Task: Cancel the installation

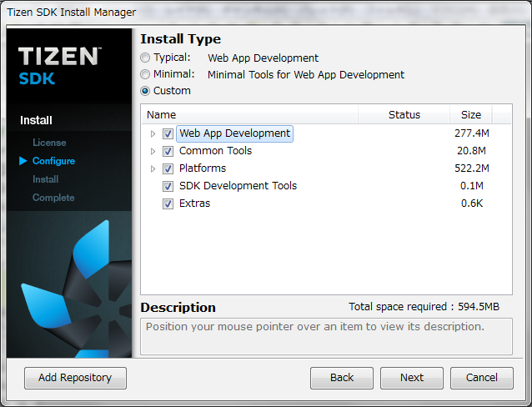Action: click(482, 378)
